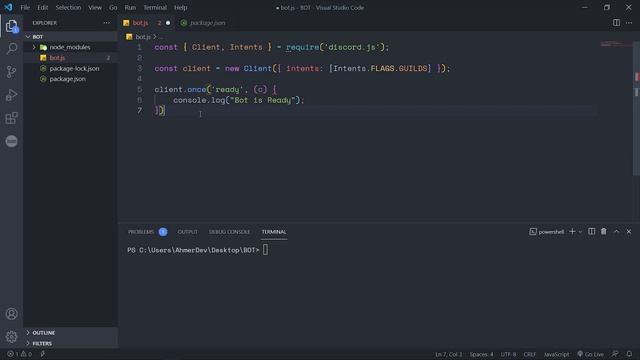Open the View menu
Viewport: 640px width, 360px height.
click(x=95, y=7)
